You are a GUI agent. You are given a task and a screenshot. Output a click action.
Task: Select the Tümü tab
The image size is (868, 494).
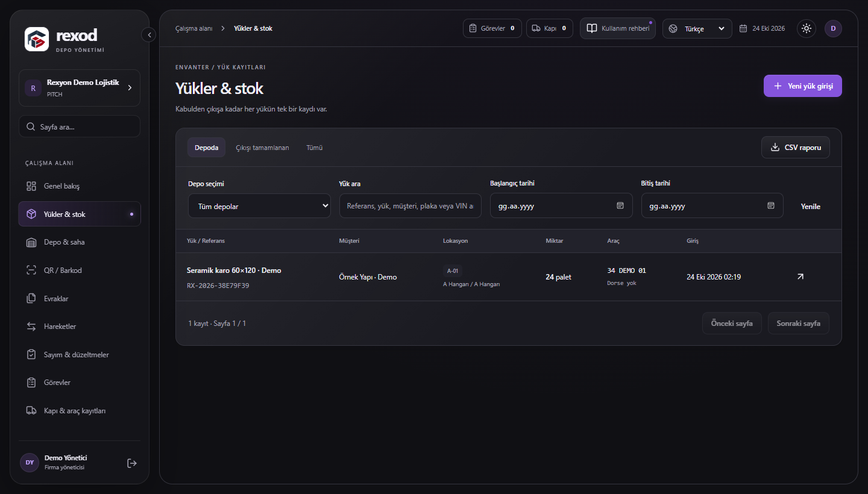coord(314,148)
